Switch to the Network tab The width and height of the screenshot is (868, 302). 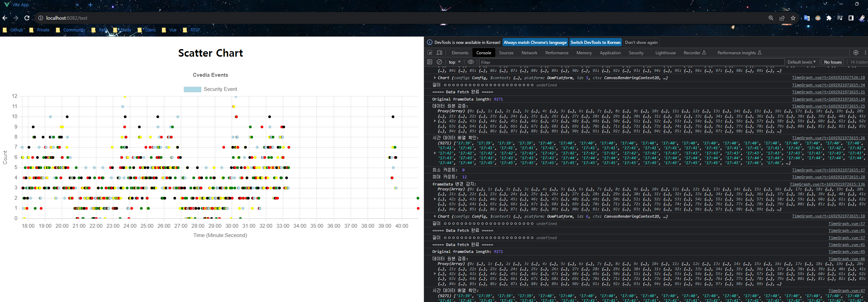tap(529, 53)
